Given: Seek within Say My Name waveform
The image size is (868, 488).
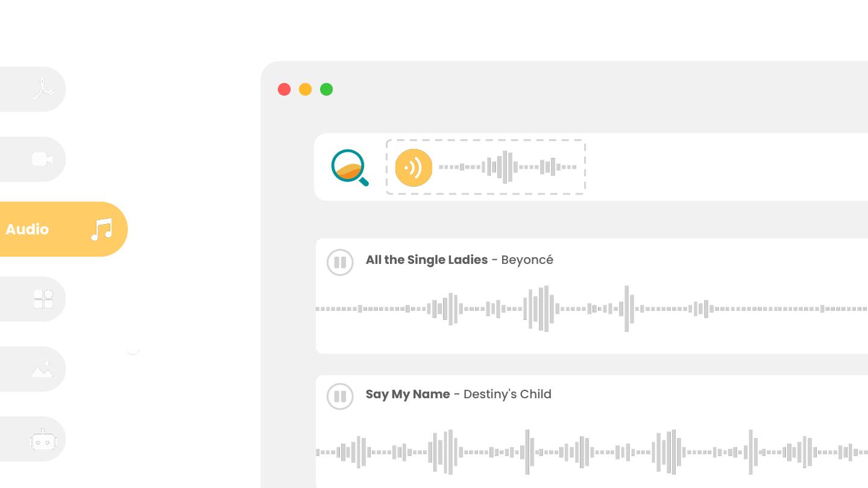Looking at the screenshot, I should pyautogui.click(x=591, y=452).
